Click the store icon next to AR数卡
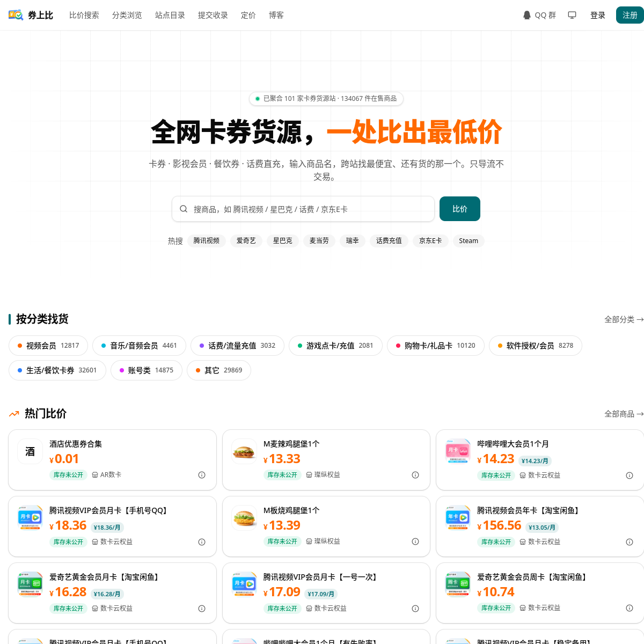The width and height of the screenshot is (644, 644). point(95,475)
